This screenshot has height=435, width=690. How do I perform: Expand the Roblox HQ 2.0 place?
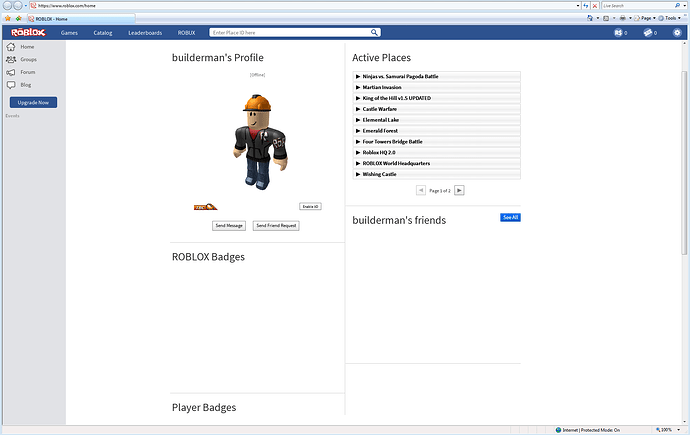pyautogui.click(x=436, y=153)
